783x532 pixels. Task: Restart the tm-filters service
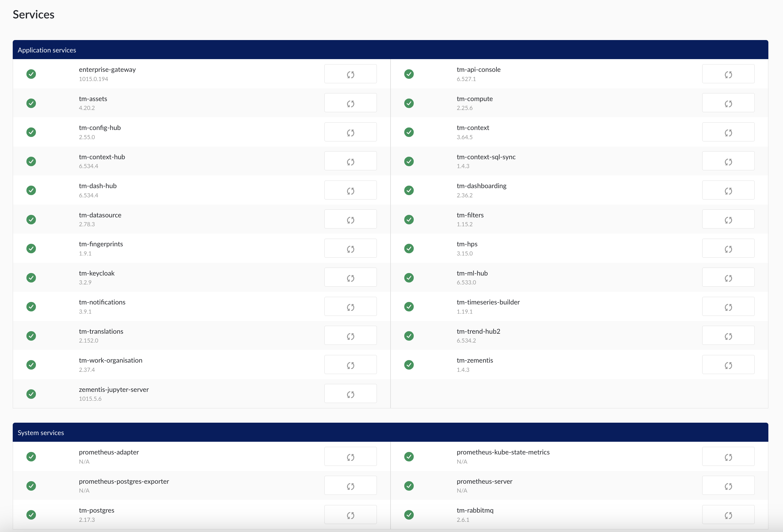[728, 219]
